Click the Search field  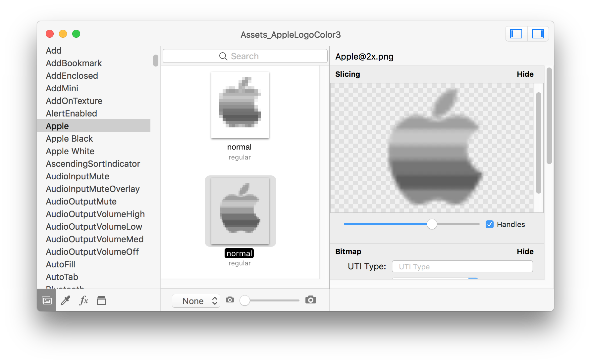coord(245,56)
